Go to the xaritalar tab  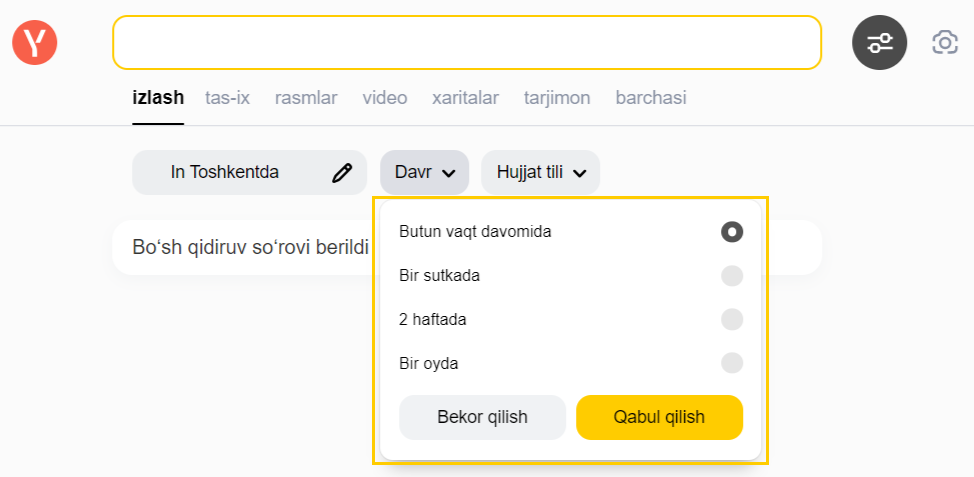click(465, 98)
